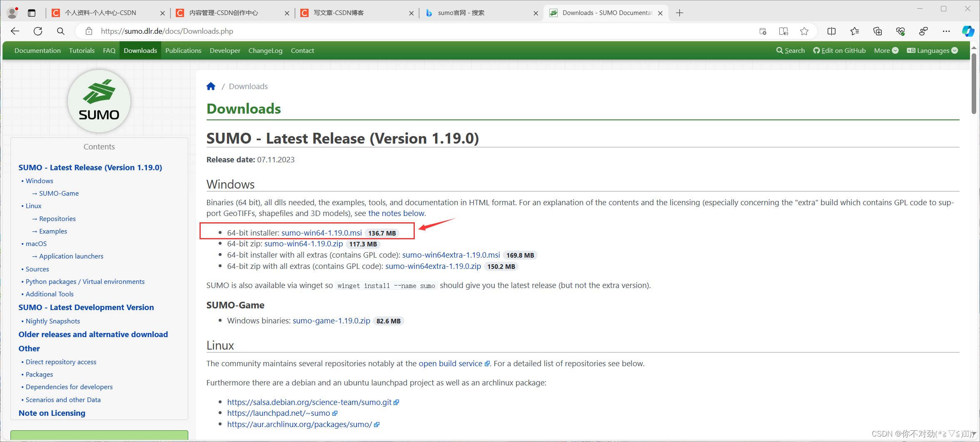Go back to the previous page
Image resolution: width=980 pixels, height=442 pixels.
click(15, 31)
